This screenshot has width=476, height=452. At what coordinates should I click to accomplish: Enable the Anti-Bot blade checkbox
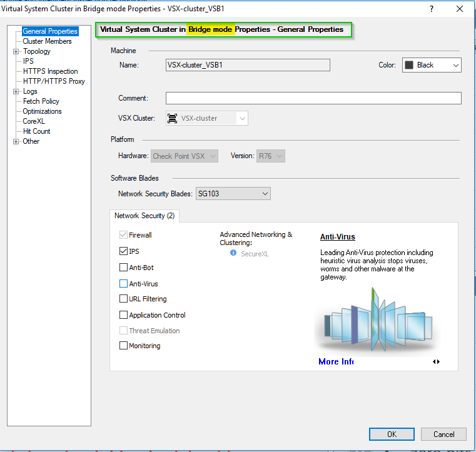click(x=123, y=267)
